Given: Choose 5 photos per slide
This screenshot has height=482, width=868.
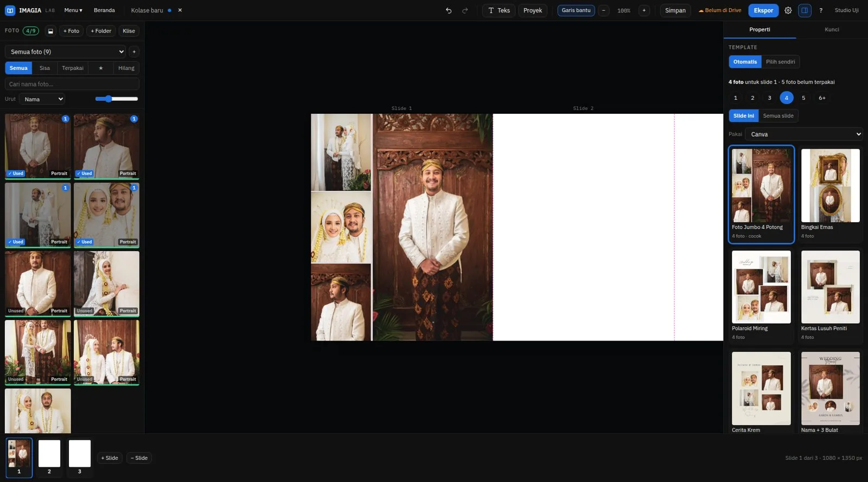Looking at the screenshot, I should point(803,98).
